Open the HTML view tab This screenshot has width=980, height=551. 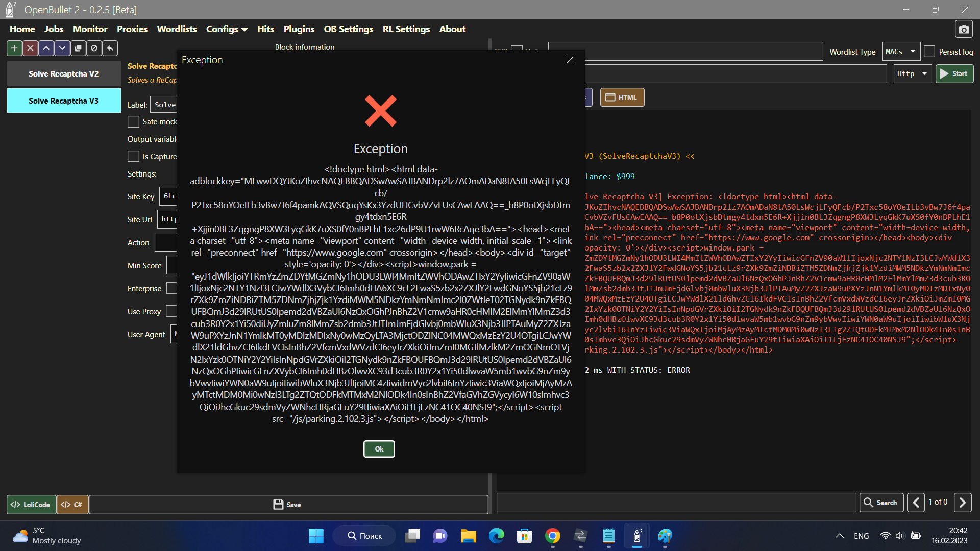pos(622,97)
